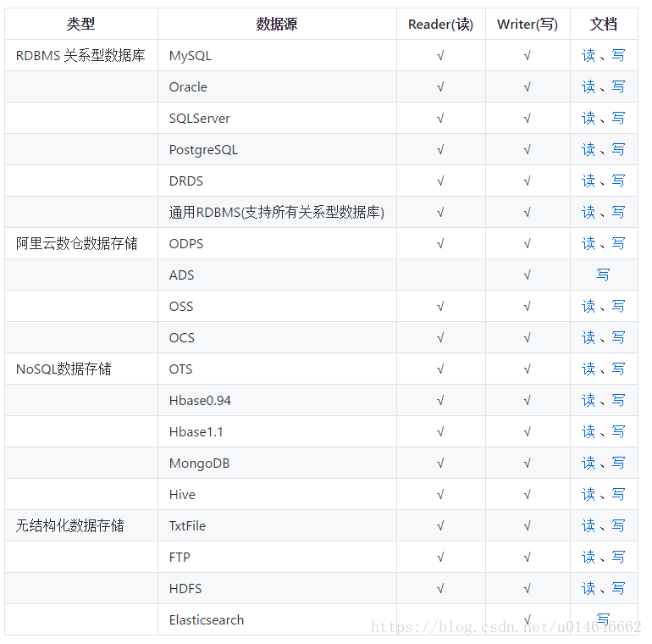This screenshot has width=652, height=644.
Task: Select the OCS data source cell
Action: pos(277,337)
